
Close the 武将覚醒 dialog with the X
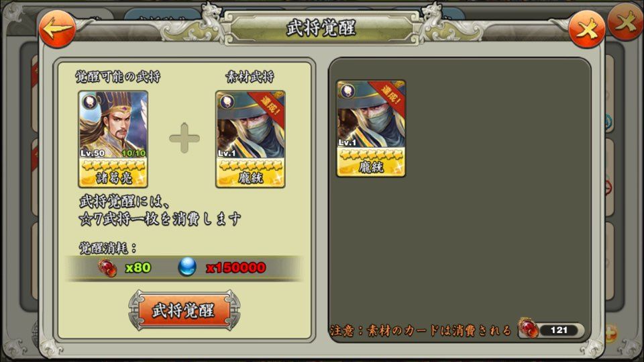[x=586, y=29]
